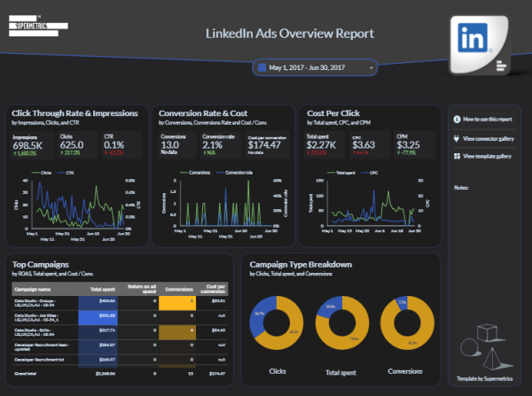532x396 pixels.
Task: Select the $174.47 cost per conversion scorecard
Action: (x=268, y=144)
